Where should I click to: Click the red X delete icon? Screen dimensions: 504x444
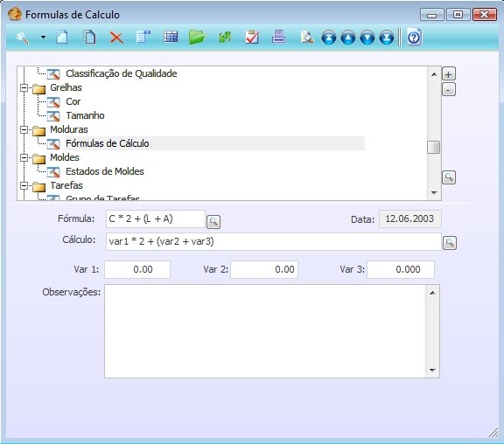[x=116, y=38]
